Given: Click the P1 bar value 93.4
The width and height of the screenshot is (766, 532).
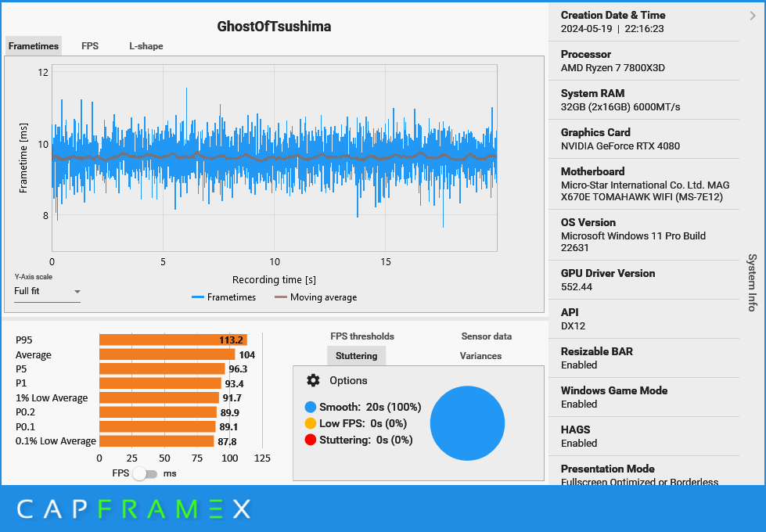Looking at the screenshot, I should [234, 383].
